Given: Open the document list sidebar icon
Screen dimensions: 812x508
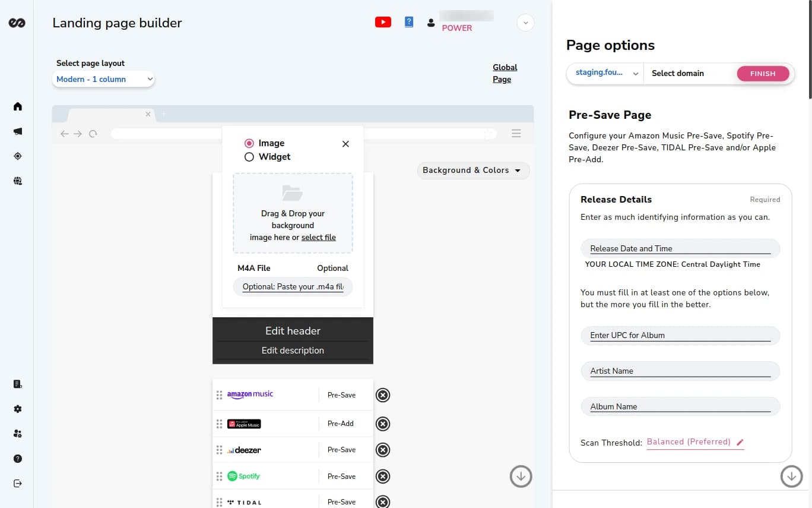Looking at the screenshot, I should 18,384.
